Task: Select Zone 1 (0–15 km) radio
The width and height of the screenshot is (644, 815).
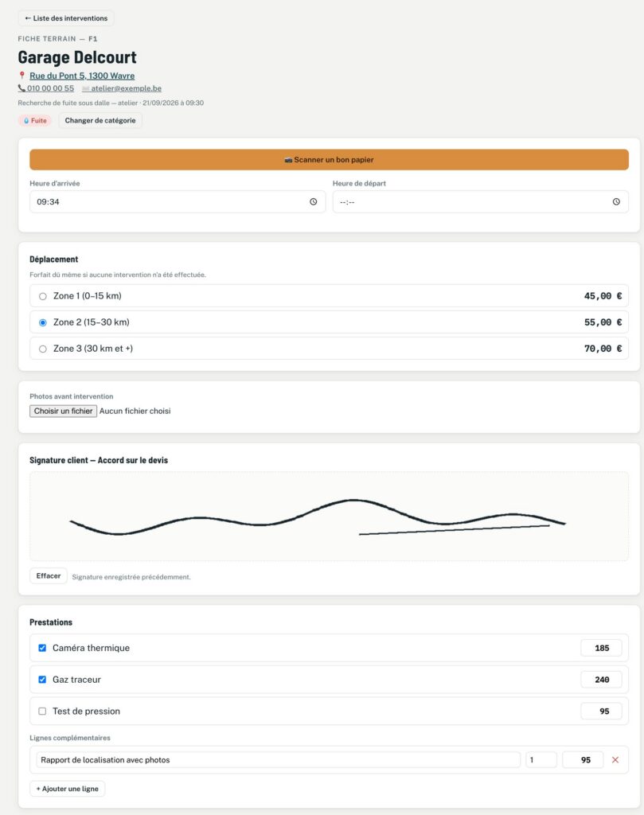Action: (x=43, y=296)
